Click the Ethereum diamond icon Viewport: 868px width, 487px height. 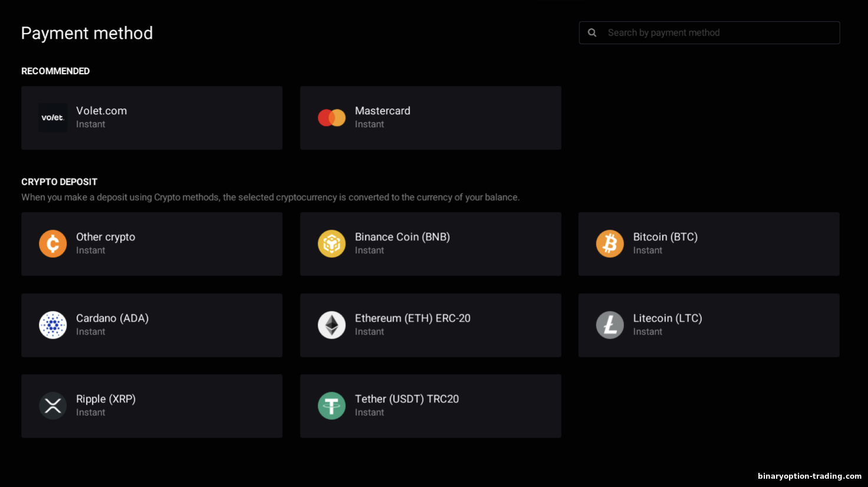coord(332,325)
